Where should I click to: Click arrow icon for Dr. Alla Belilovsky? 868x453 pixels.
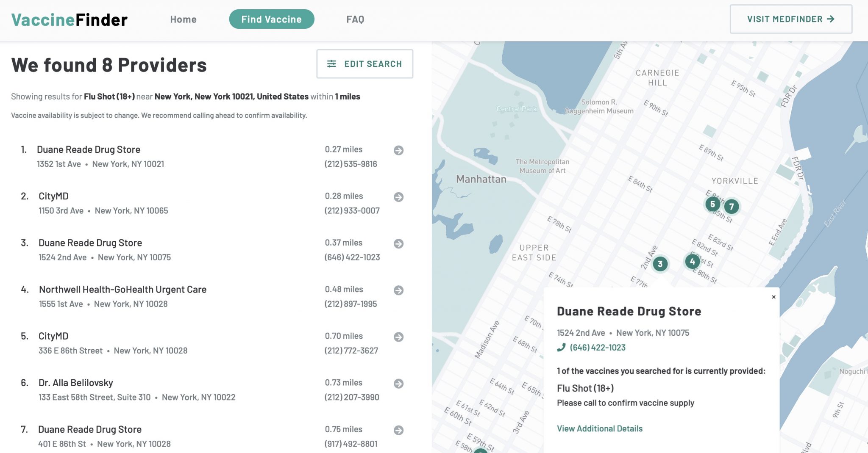pos(398,384)
